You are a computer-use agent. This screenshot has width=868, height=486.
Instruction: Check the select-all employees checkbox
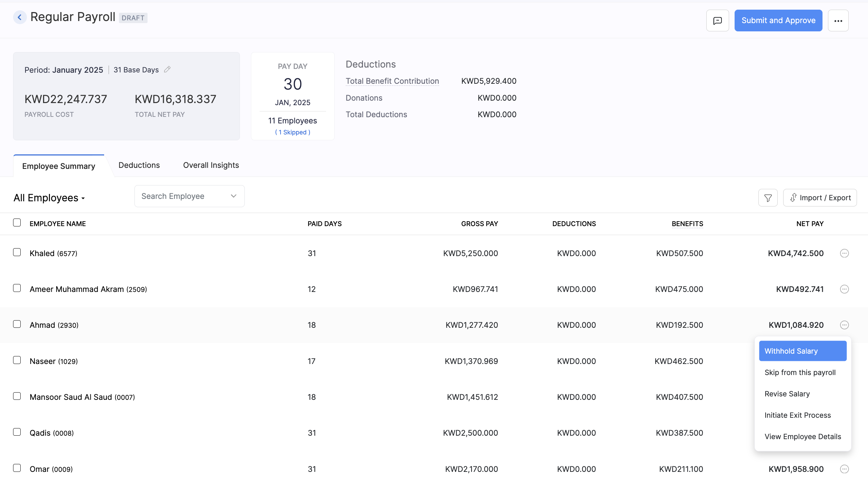17,223
